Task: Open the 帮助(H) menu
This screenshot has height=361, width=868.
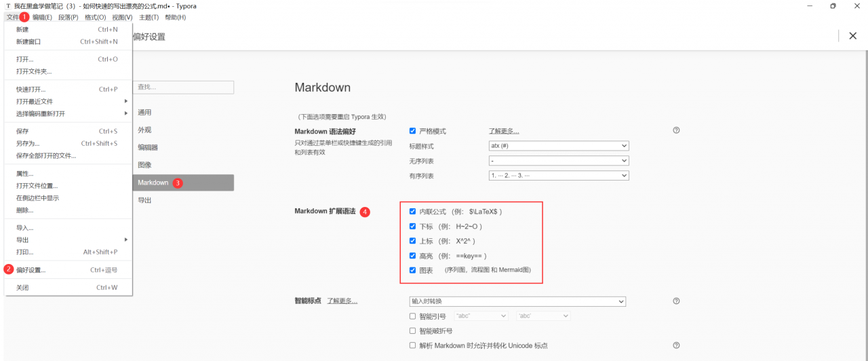Action: 175,17
